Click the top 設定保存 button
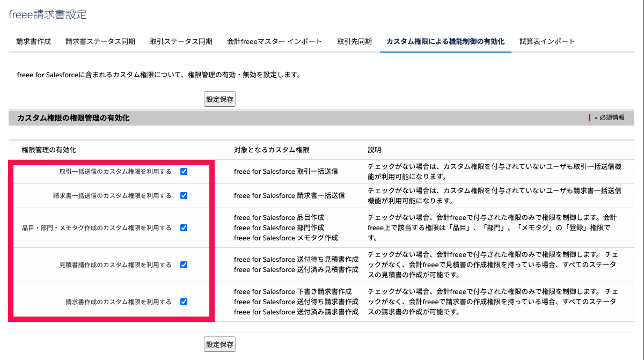 [219, 99]
